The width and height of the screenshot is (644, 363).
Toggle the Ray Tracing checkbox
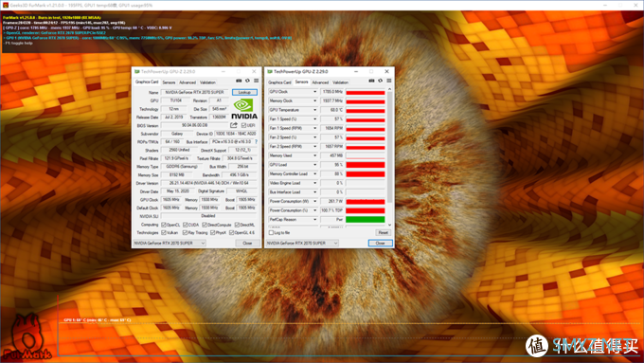(186, 233)
